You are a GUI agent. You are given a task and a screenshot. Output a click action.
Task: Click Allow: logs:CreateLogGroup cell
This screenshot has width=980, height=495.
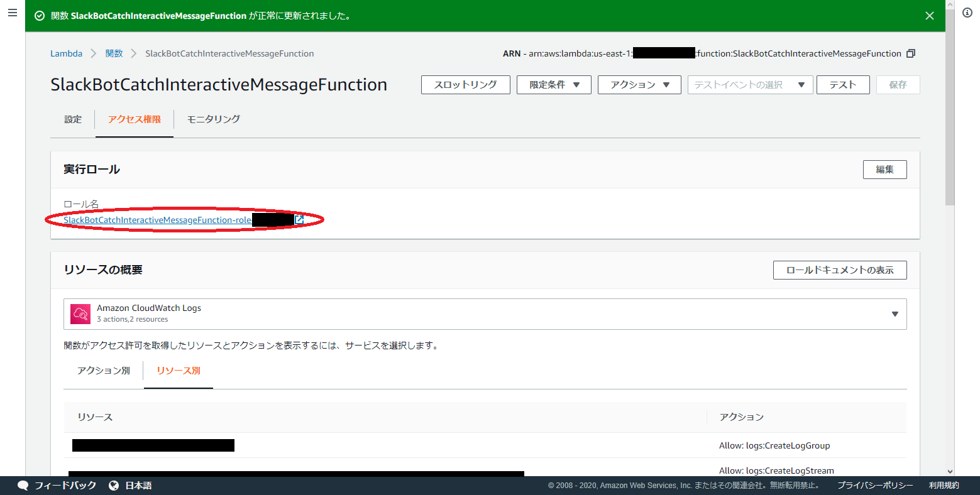pyautogui.click(x=774, y=445)
